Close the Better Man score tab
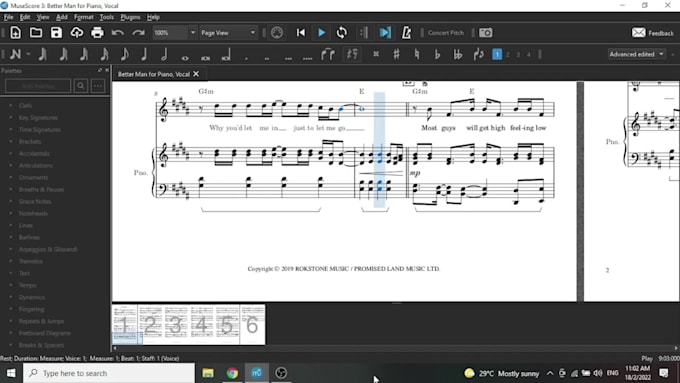Screen dimensions: 680x383 point(196,74)
